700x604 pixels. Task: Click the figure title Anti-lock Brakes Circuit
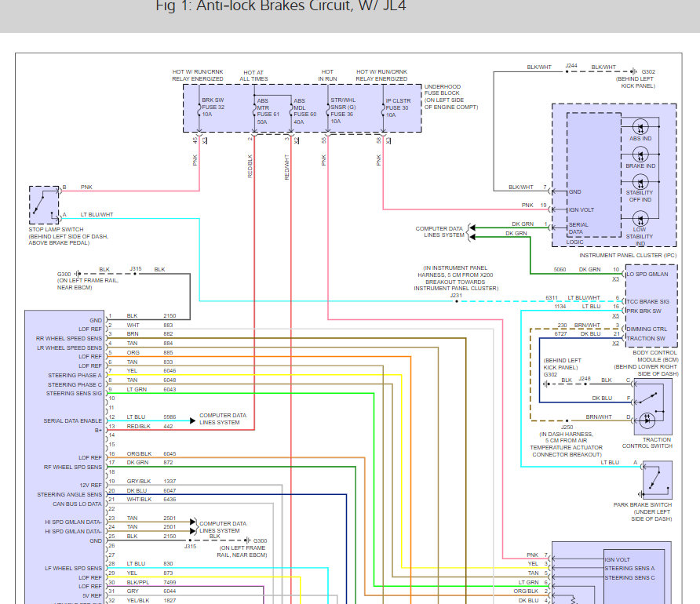pyautogui.click(x=281, y=5)
